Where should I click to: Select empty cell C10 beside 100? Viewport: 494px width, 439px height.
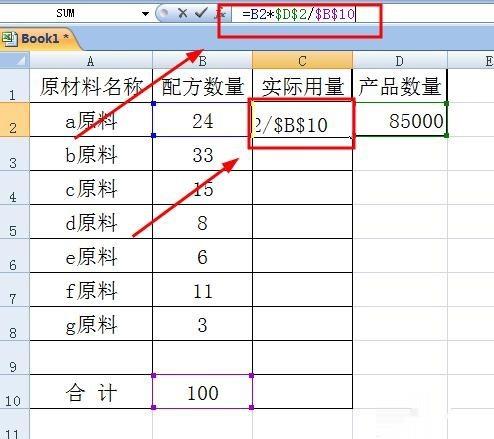302,392
